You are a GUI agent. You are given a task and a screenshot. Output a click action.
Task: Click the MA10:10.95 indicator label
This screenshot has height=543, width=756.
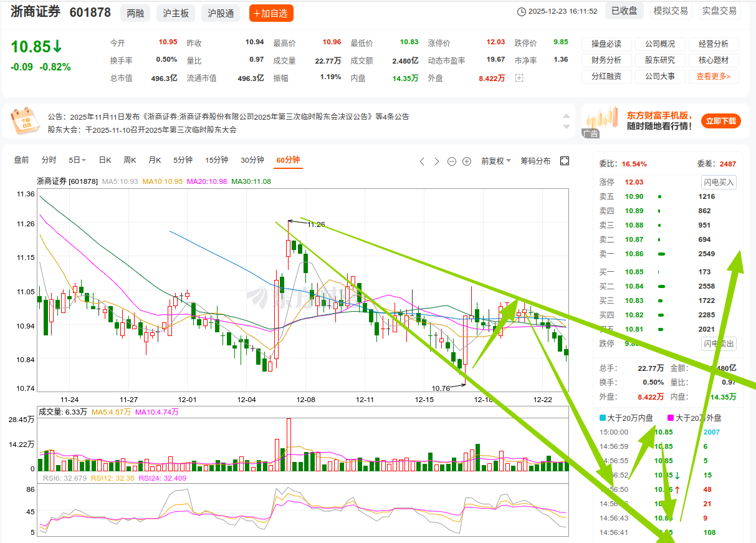pyautogui.click(x=163, y=181)
